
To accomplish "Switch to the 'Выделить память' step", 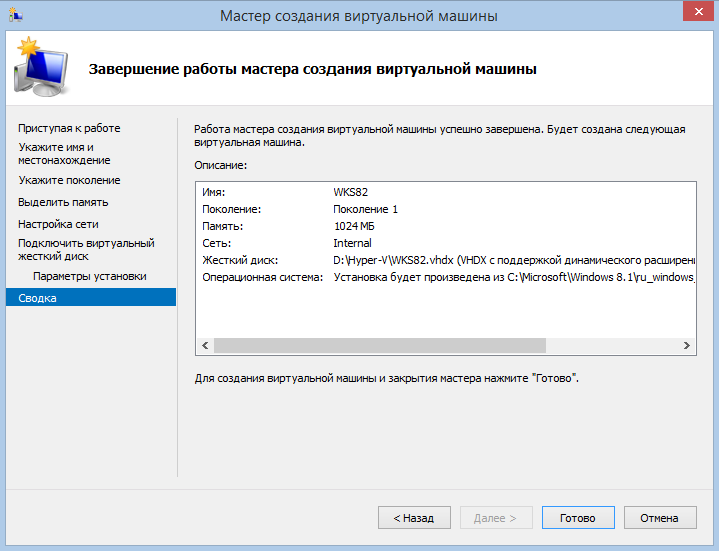I will pyautogui.click(x=63, y=202).
